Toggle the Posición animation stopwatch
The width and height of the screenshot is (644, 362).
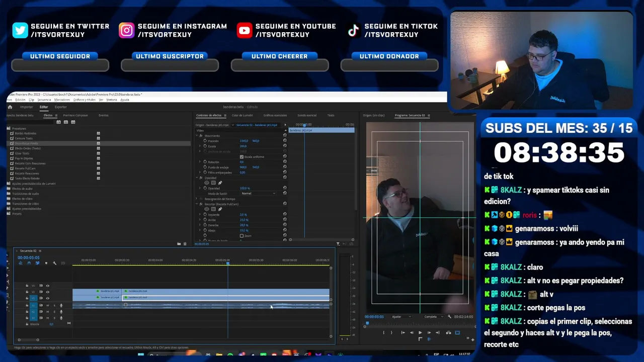(205, 141)
